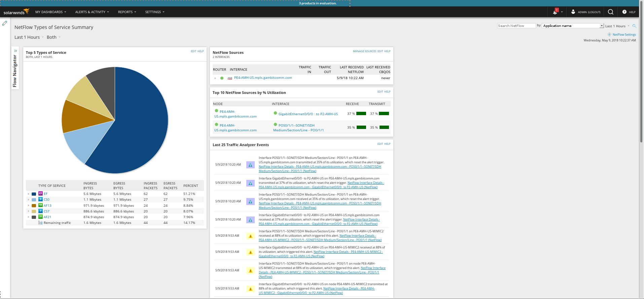Screen dimensions: 644x299
Task: Click the last 9:53 AM warning icon
Action: click(x=250, y=289)
